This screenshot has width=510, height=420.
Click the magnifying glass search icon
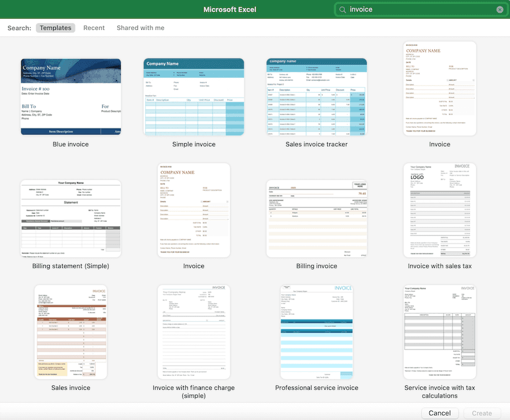342,10
